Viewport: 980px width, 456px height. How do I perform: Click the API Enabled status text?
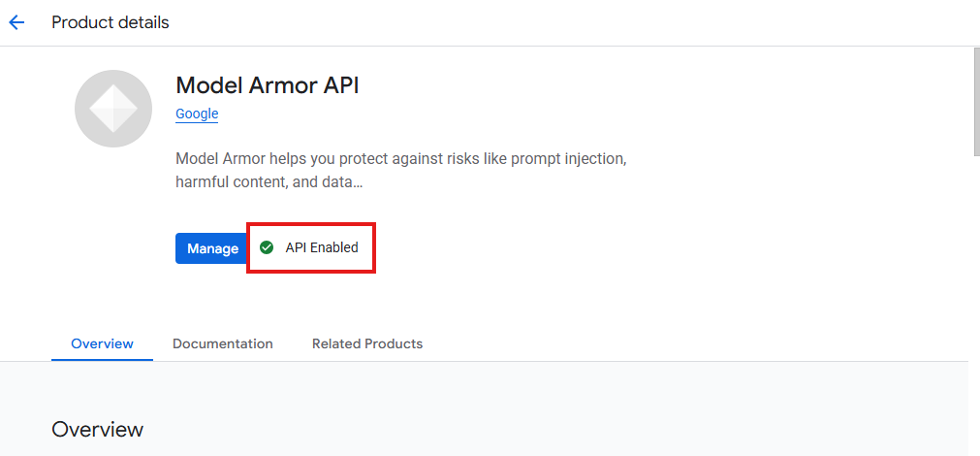click(322, 247)
